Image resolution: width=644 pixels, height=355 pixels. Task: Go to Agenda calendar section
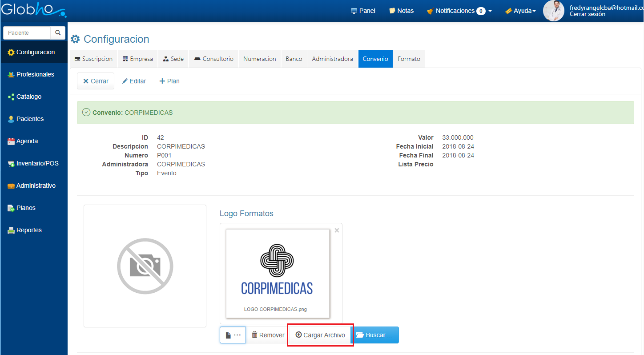(x=27, y=141)
